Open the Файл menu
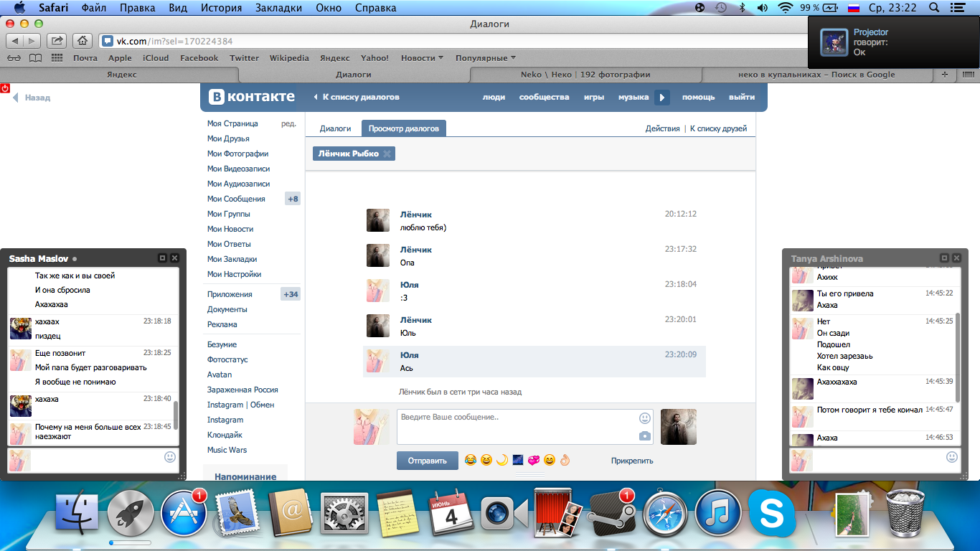This screenshot has width=980, height=551. click(x=94, y=8)
